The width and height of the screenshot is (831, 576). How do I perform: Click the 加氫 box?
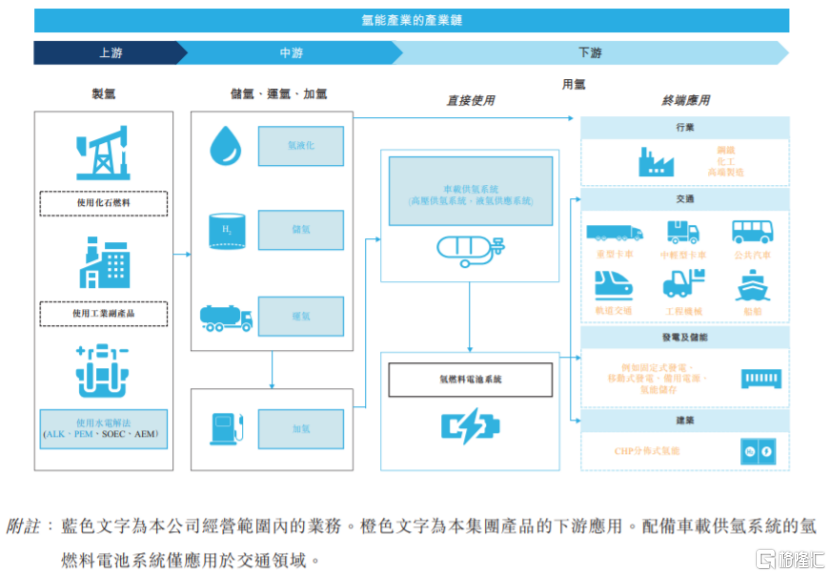click(x=301, y=429)
